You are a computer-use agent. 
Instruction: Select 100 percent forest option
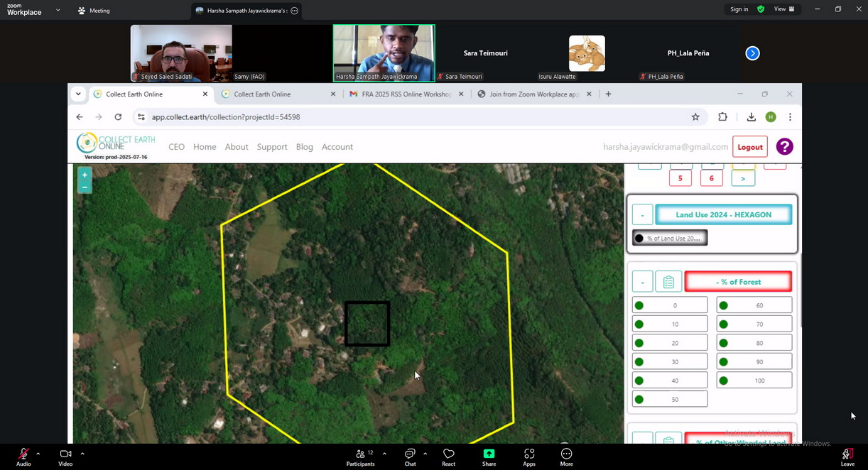(x=754, y=381)
